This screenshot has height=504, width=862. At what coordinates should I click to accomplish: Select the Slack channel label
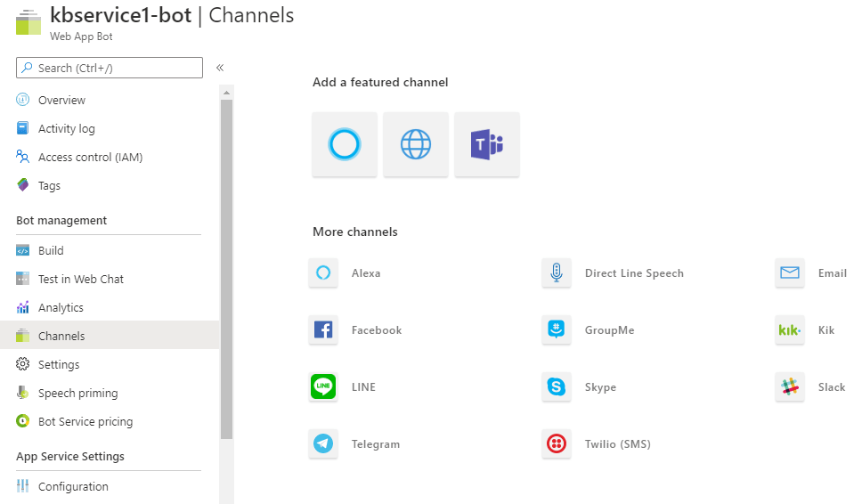coord(832,387)
